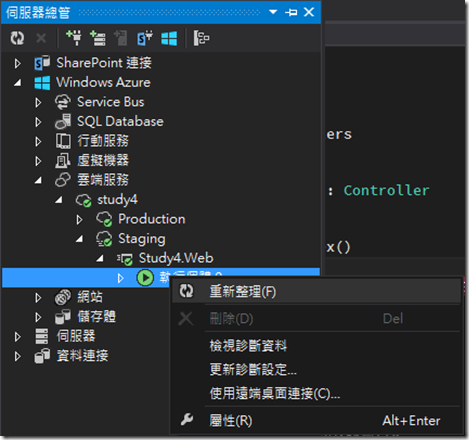Choose 更新診斷設定... from the context menu
The width and height of the screenshot is (469, 440).
click(x=317, y=369)
